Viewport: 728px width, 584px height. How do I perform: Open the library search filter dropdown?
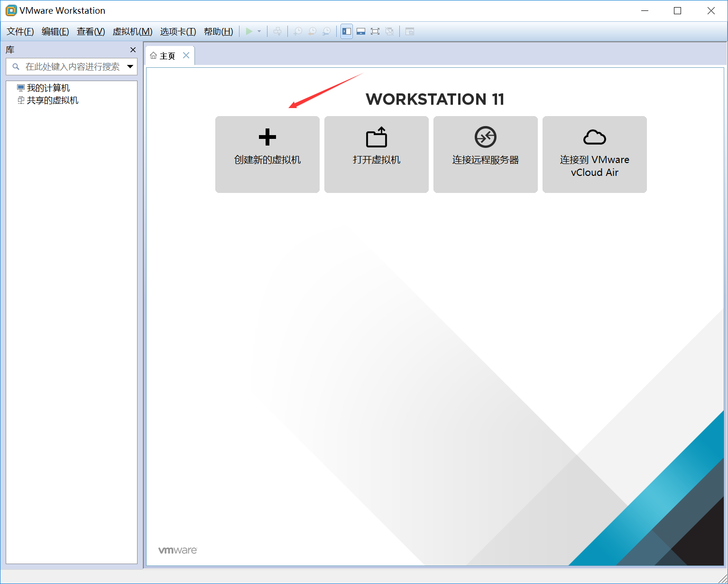[x=130, y=67]
